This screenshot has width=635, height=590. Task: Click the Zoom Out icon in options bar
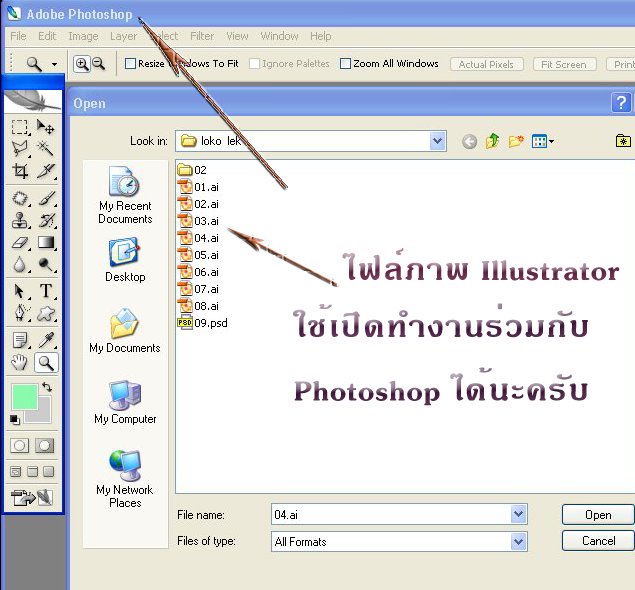pos(99,64)
